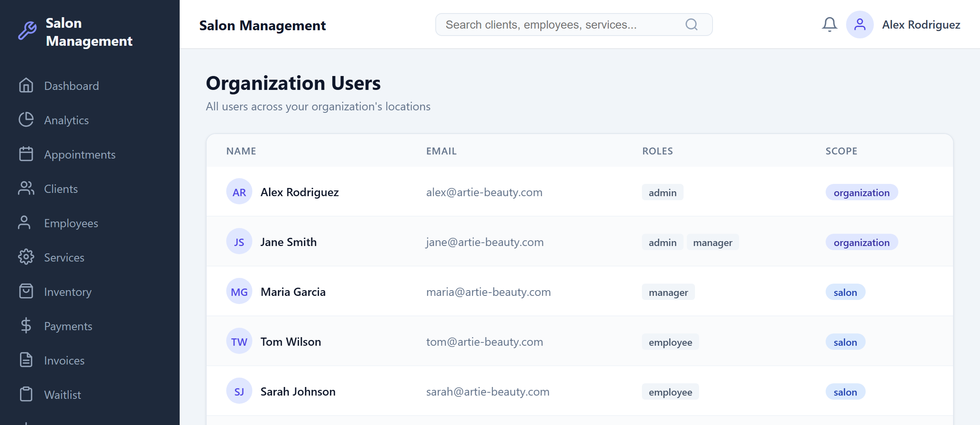Click inside the search clients field
Screen dimensions: 980x425
click(x=551, y=25)
